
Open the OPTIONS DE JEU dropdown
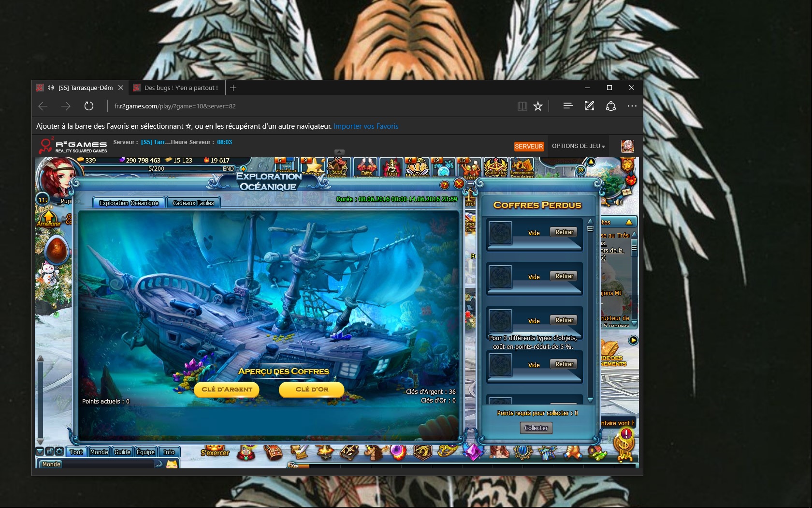pos(578,146)
